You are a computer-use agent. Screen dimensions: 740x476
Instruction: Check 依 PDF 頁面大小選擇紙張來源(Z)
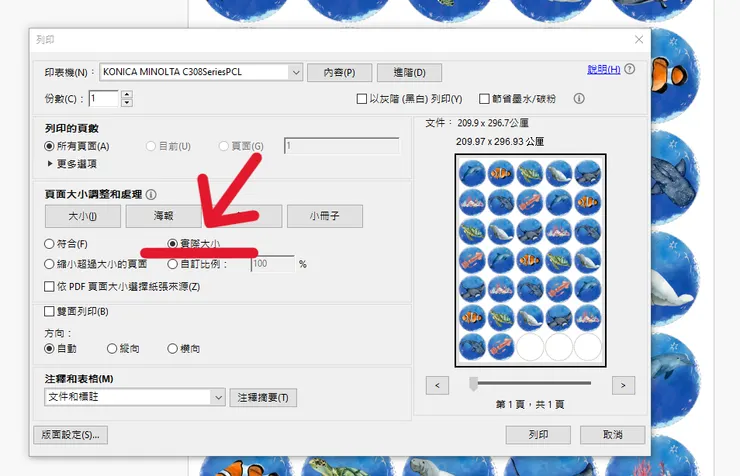pos(49,286)
